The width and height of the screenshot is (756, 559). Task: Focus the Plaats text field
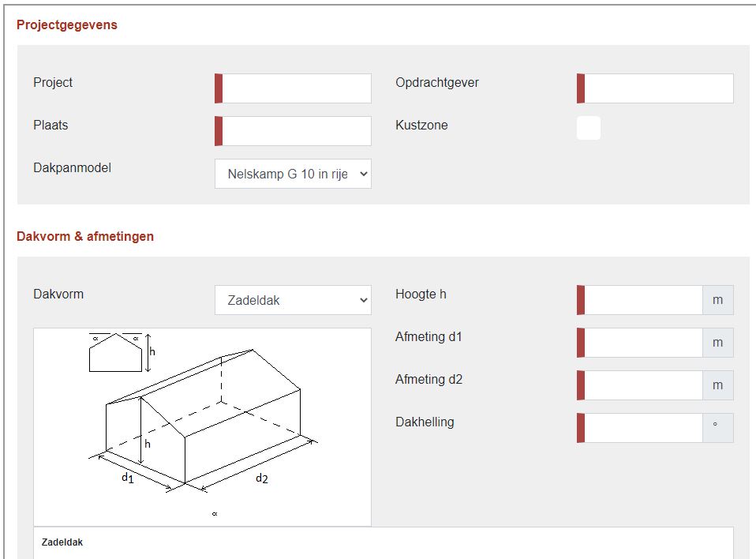click(x=296, y=131)
